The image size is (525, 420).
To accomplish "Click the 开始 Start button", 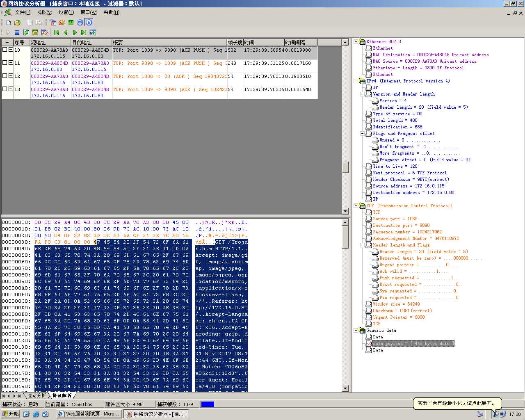I will [11, 414].
